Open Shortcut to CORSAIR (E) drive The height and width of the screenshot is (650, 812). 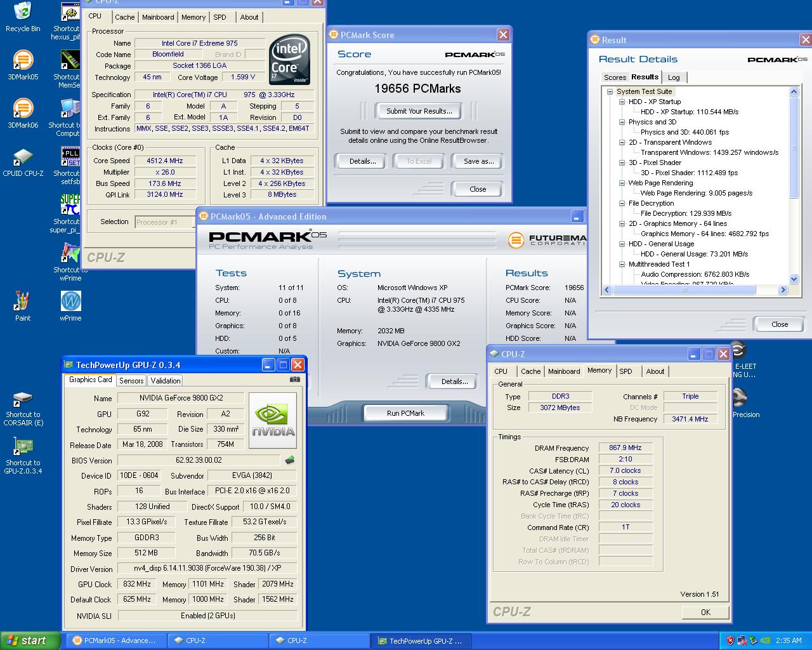coord(23,408)
